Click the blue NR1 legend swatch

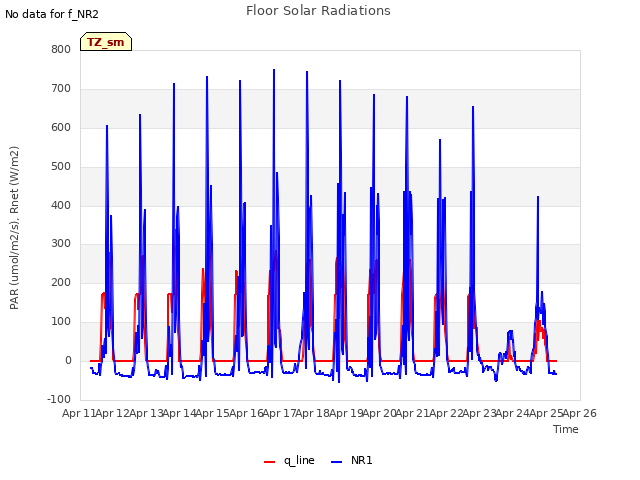coord(336,462)
